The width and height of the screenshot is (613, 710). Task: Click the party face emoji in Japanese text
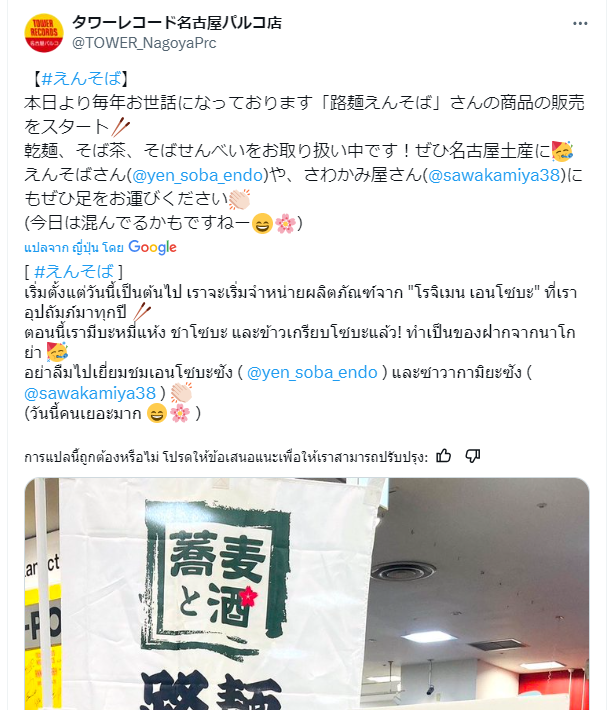(x=562, y=151)
